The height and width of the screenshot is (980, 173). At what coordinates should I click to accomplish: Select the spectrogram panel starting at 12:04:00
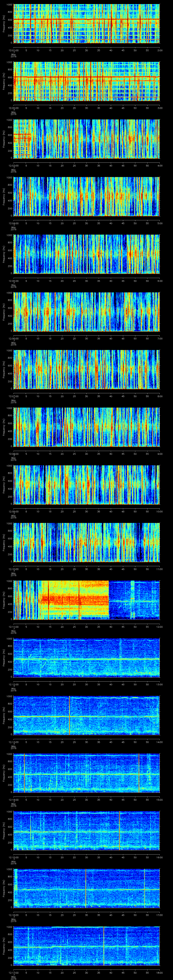87,197
